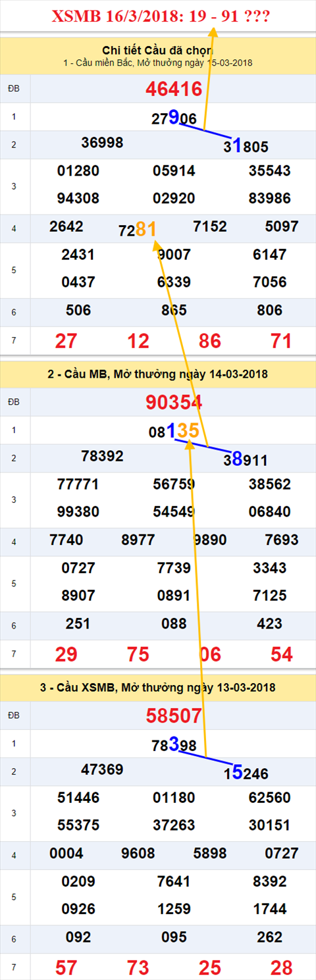
Task: Click fifth prize number 7056
Action: pyautogui.click(x=269, y=282)
